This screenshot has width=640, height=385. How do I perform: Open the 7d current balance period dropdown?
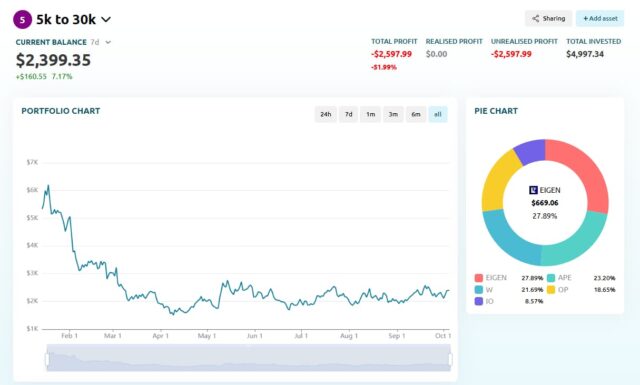coord(108,42)
